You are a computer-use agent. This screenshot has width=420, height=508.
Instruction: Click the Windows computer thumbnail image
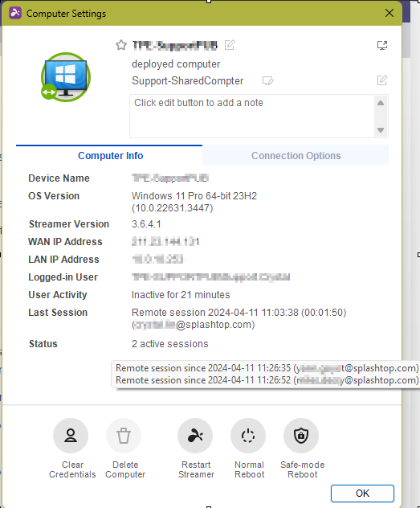tap(66, 77)
